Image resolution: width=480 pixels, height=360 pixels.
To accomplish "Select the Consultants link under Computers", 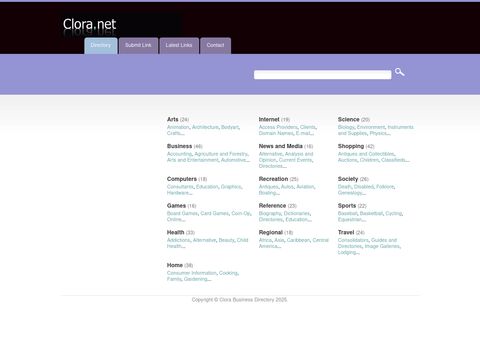I will coord(180,187).
